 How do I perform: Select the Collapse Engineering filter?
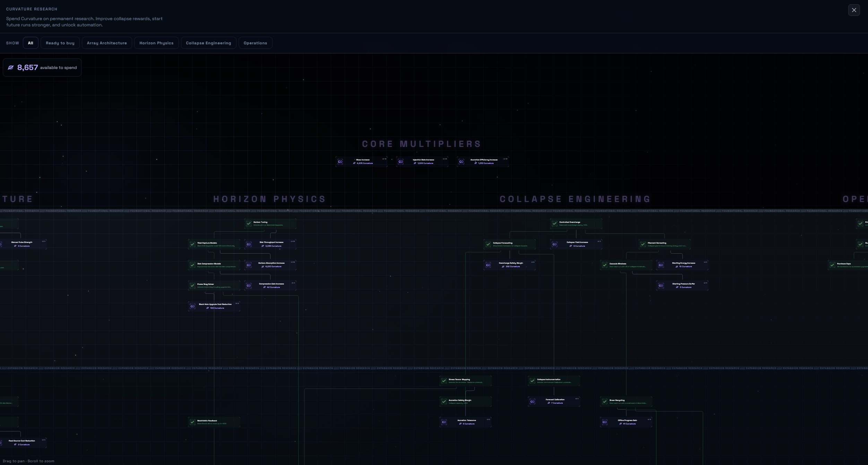208,43
